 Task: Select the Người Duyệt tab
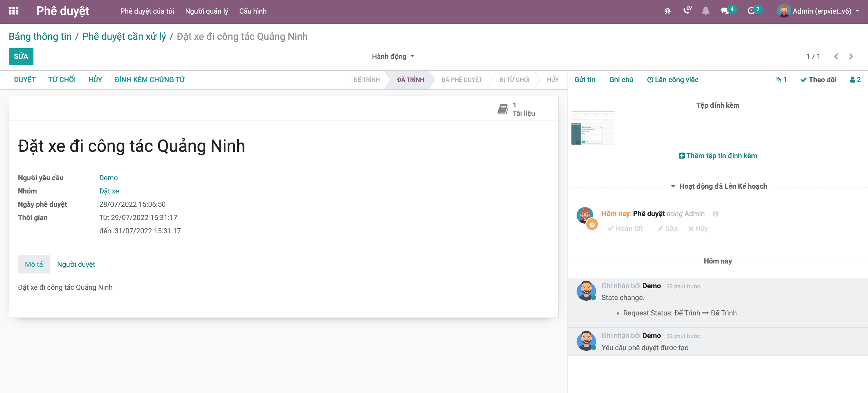[76, 264]
